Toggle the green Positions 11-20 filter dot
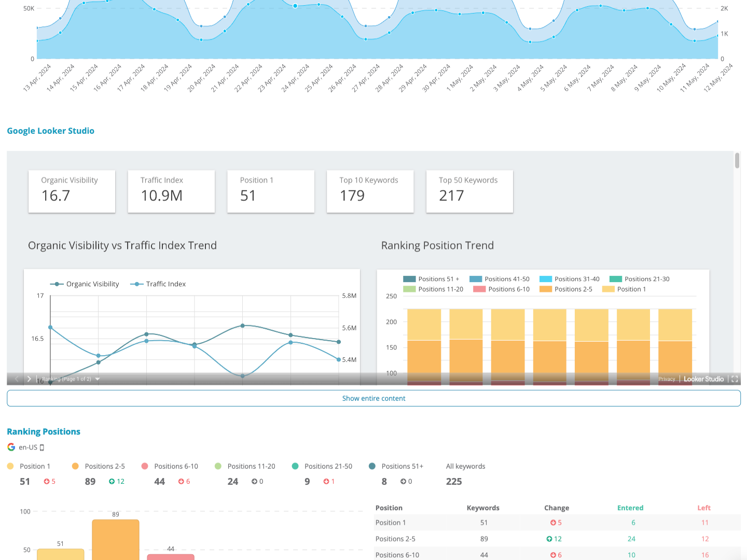Screen dimensions: 747x560 [x=218, y=466]
